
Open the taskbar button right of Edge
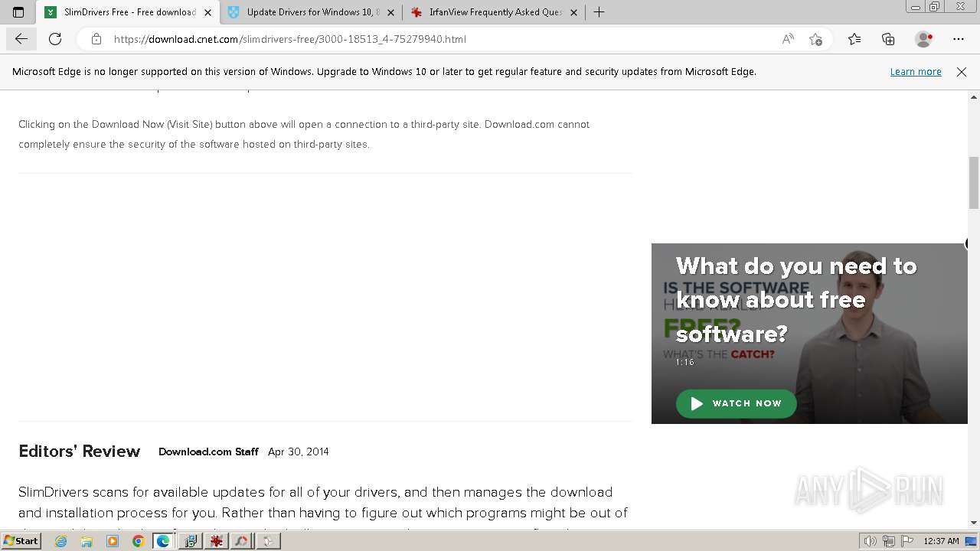tap(190, 541)
